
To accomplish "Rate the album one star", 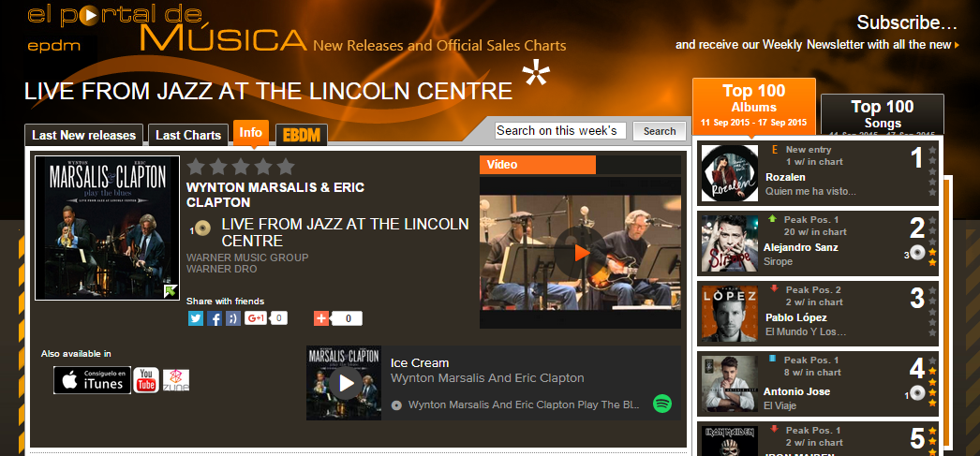I will tap(196, 167).
